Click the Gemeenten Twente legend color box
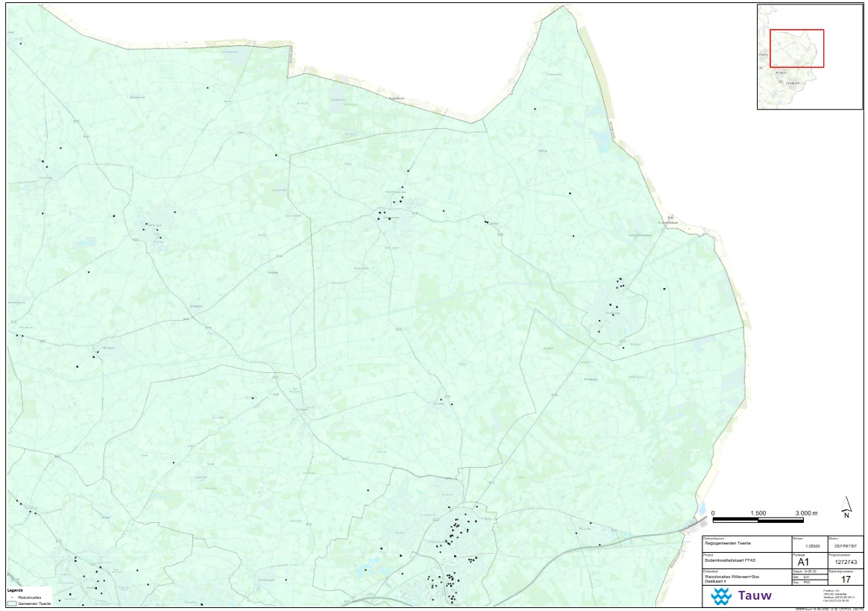This screenshot has width=868, height=611. 12,604
